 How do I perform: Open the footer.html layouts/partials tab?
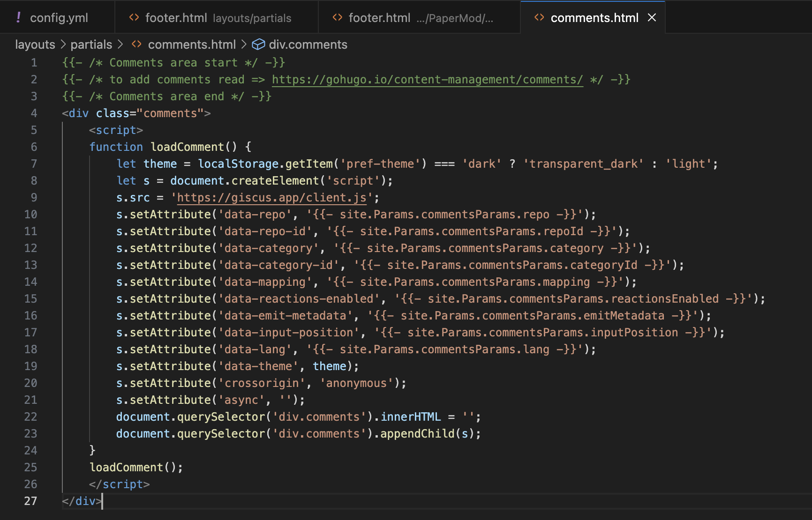pyautogui.click(x=217, y=17)
